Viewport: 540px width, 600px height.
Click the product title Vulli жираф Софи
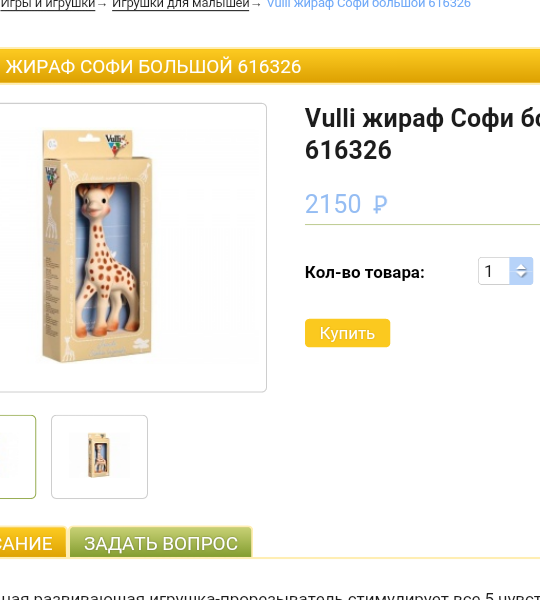click(422, 134)
